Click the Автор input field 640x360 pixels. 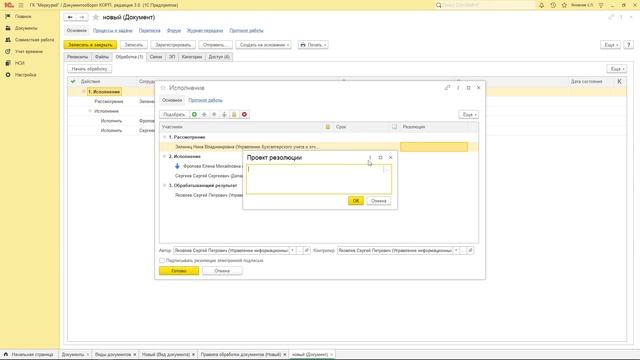click(x=231, y=250)
